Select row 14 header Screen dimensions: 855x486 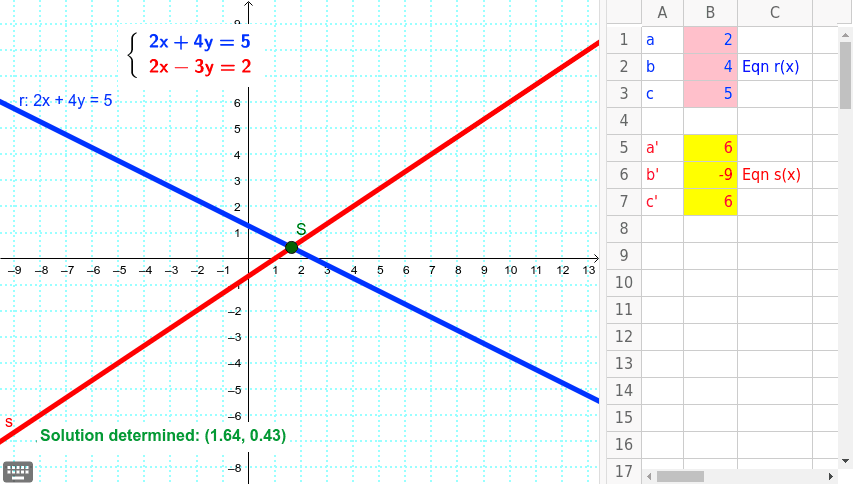624,391
